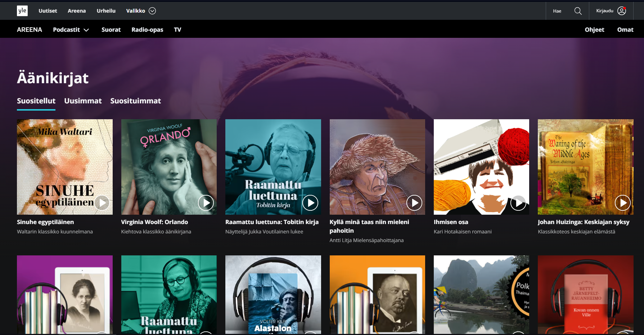Click Kyllä minä taas niin mieleni pahoitin title

[x=369, y=226]
